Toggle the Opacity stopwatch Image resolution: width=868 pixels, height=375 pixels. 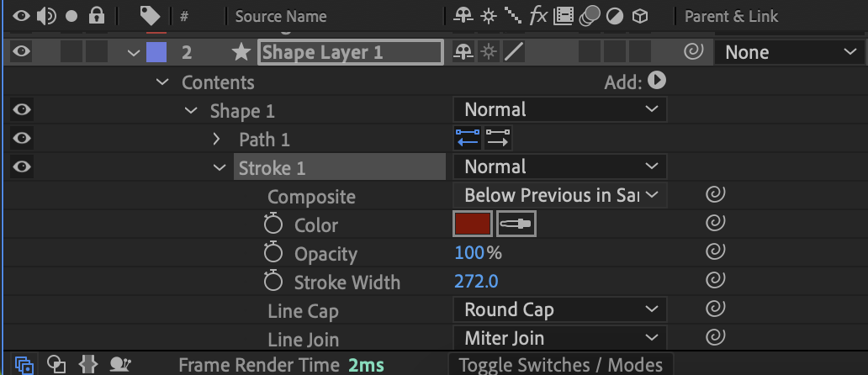pos(273,253)
